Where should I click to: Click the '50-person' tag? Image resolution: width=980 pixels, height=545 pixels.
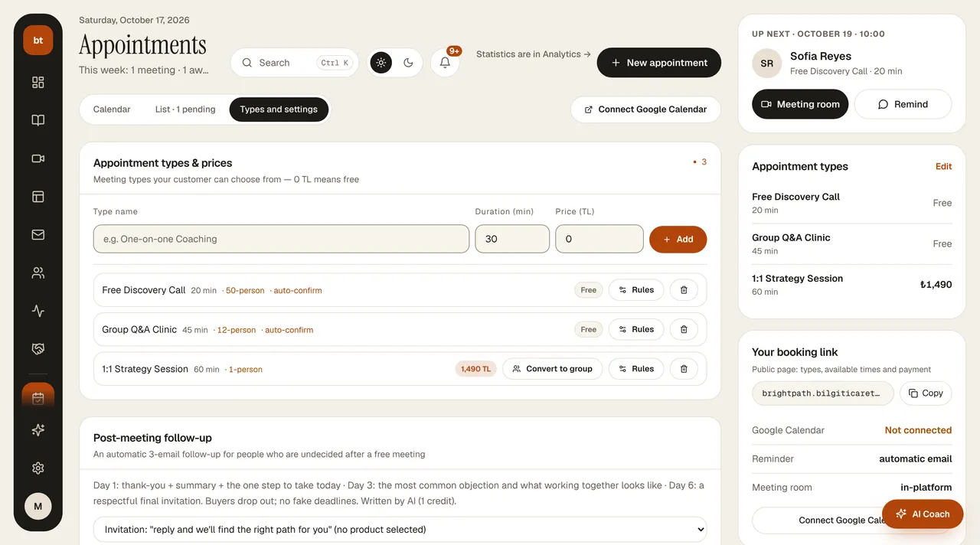coord(245,291)
